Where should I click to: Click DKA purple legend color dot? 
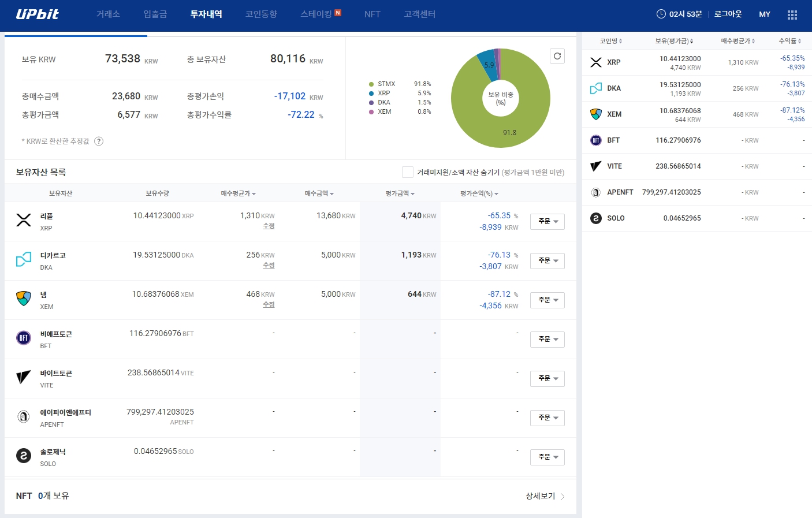(371, 102)
